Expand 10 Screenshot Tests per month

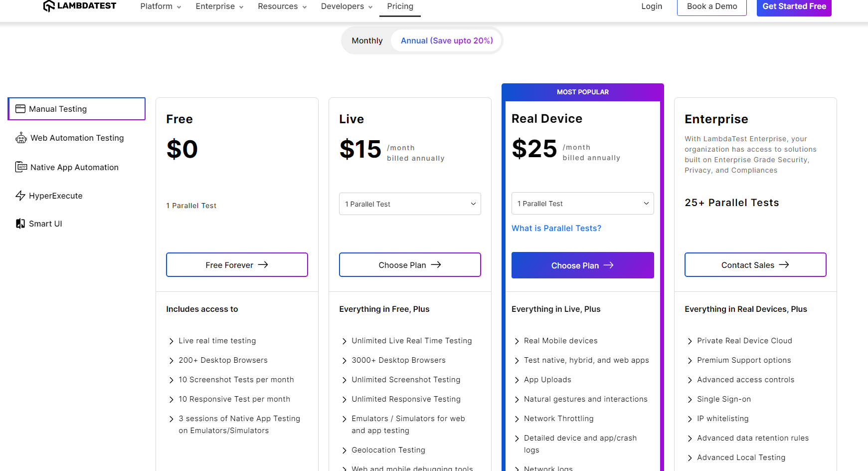[231, 380]
